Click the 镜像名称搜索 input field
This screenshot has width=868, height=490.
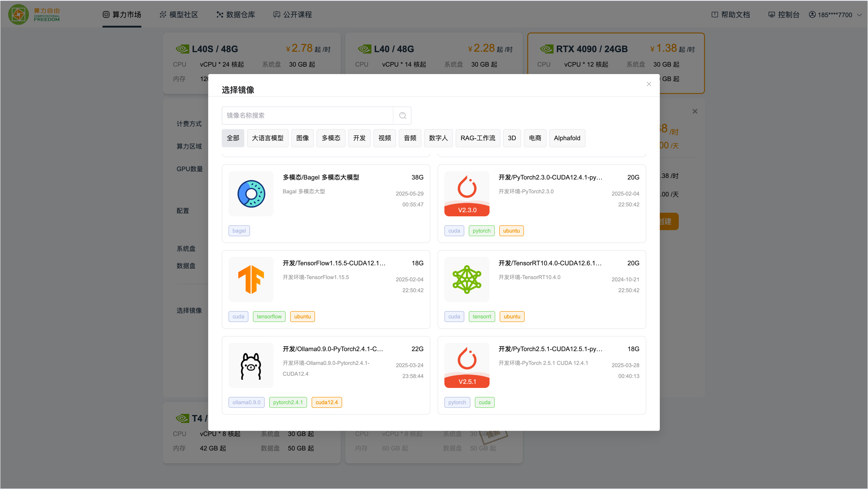(x=307, y=116)
